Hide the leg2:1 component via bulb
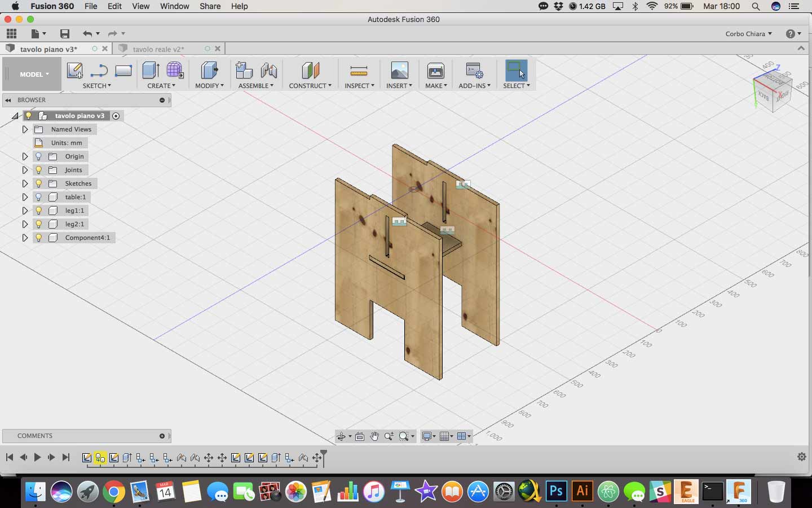The image size is (812, 508). [x=38, y=224]
